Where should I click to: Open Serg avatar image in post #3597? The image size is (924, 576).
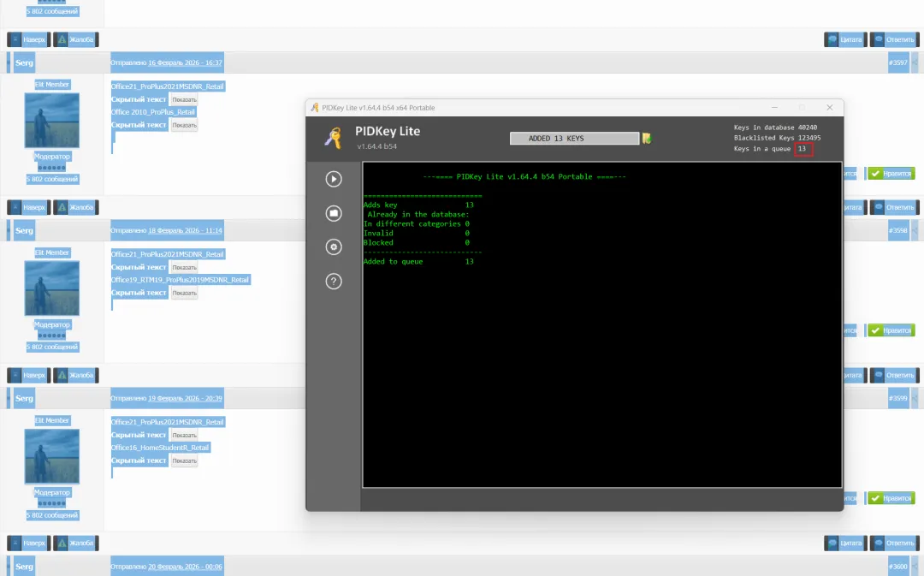click(52, 121)
